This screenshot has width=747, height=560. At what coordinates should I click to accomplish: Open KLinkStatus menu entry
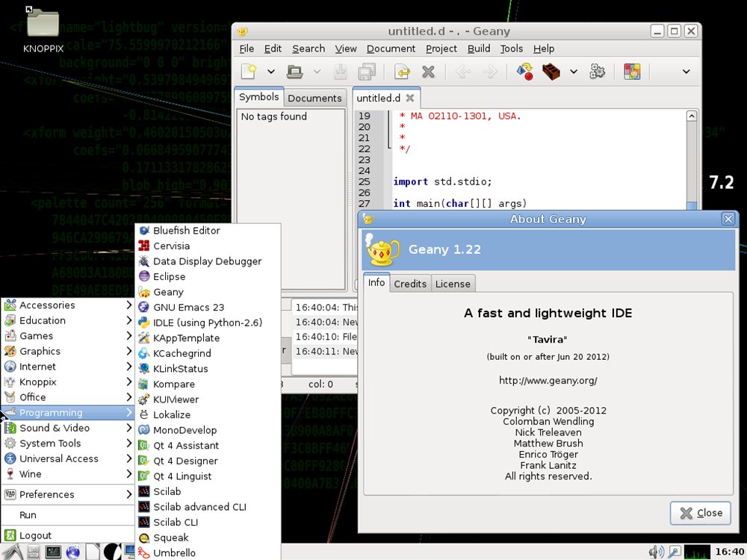[x=208, y=369]
